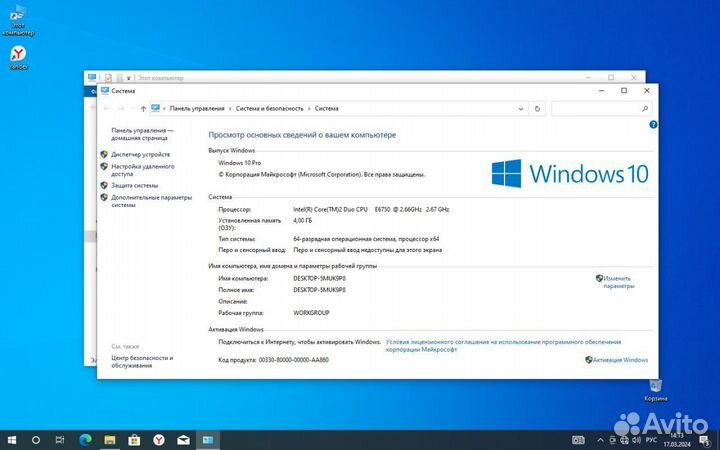Image resolution: width=720 pixels, height=450 pixels.
Task: Click the Back arrow navigation button
Action: 107,109
